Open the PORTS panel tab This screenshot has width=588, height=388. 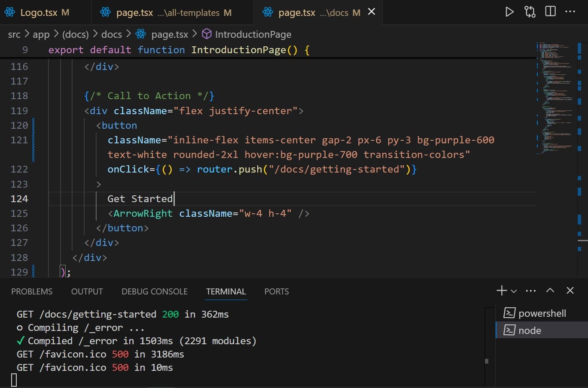pyautogui.click(x=277, y=291)
